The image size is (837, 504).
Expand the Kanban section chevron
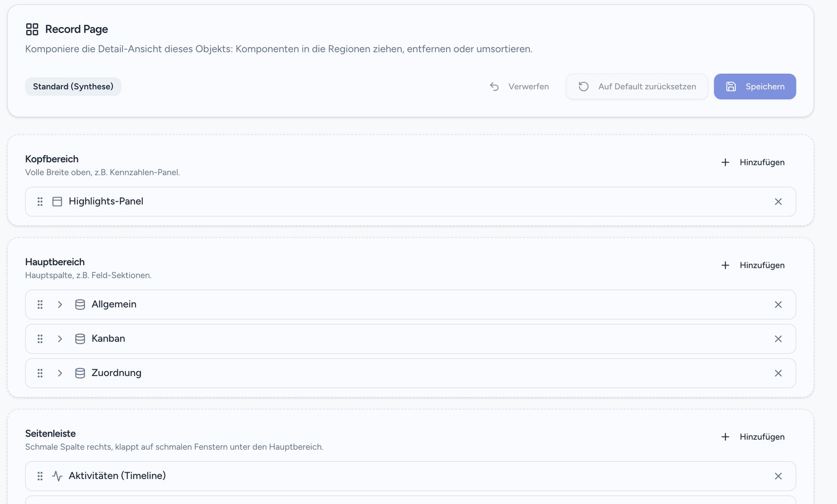60,339
